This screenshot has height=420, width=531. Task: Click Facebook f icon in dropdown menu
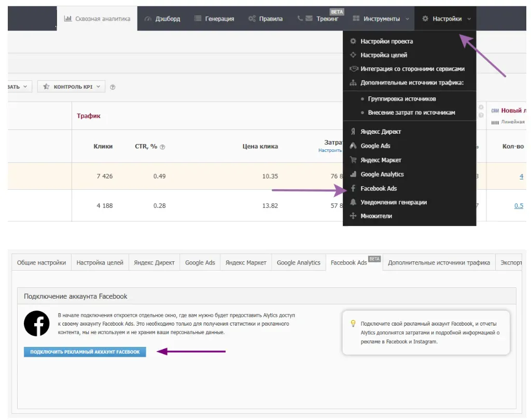click(x=353, y=188)
